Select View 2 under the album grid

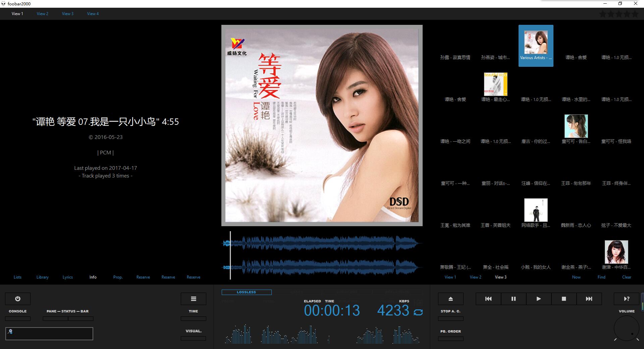point(476,277)
